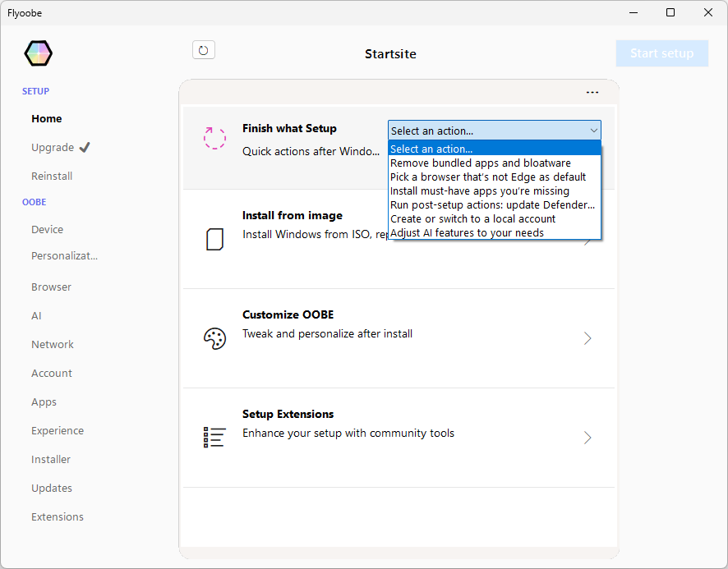Click the list icon for Setup Extensions

point(214,437)
